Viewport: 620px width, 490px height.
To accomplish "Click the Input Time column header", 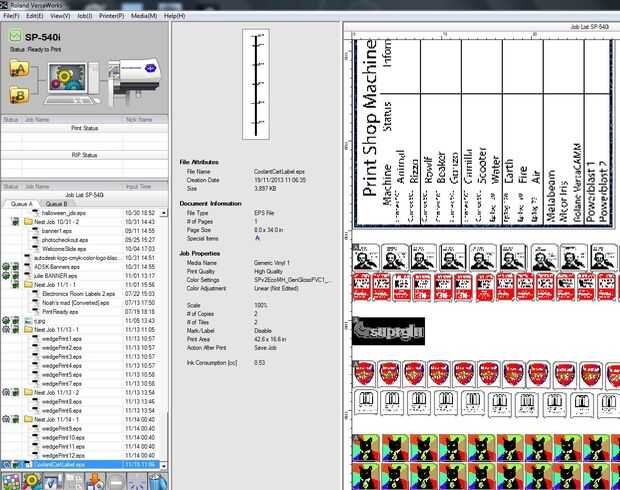I will tap(138, 186).
